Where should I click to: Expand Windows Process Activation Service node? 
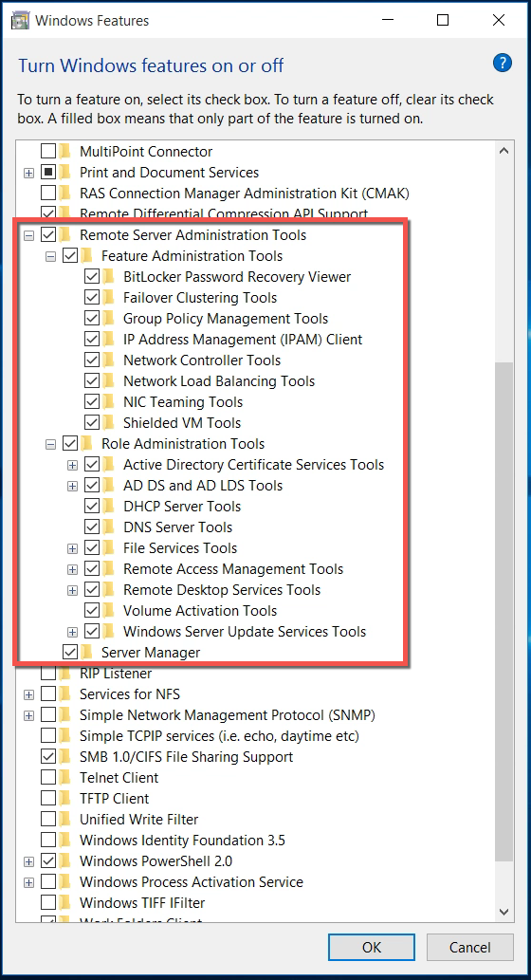28,882
